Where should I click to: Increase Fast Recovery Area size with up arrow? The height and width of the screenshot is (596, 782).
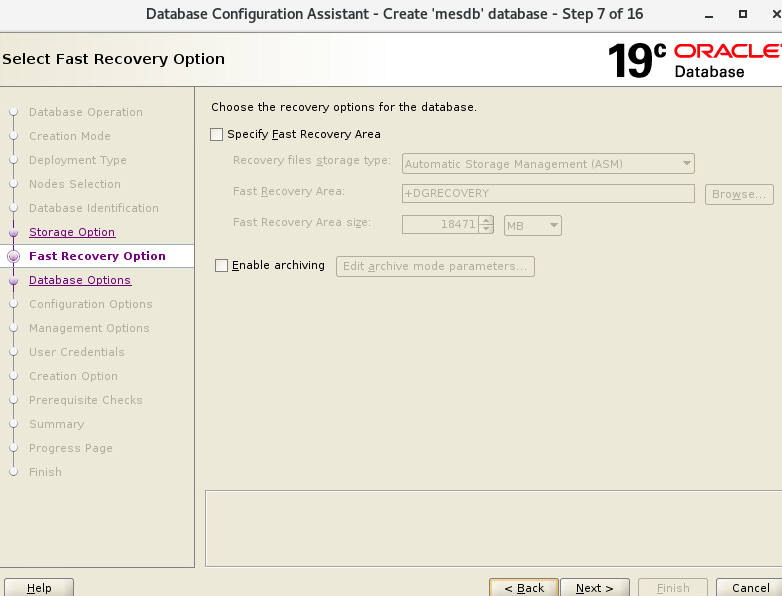pos(486,221)
